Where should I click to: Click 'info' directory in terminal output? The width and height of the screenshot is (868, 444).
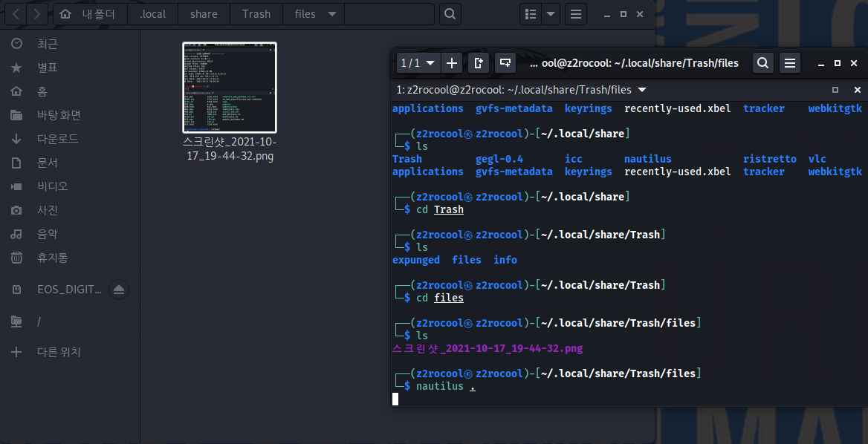(x=505, y=260)
